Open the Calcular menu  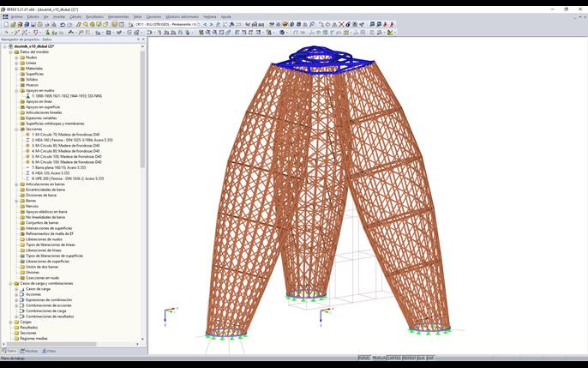[x=75, y=17]
